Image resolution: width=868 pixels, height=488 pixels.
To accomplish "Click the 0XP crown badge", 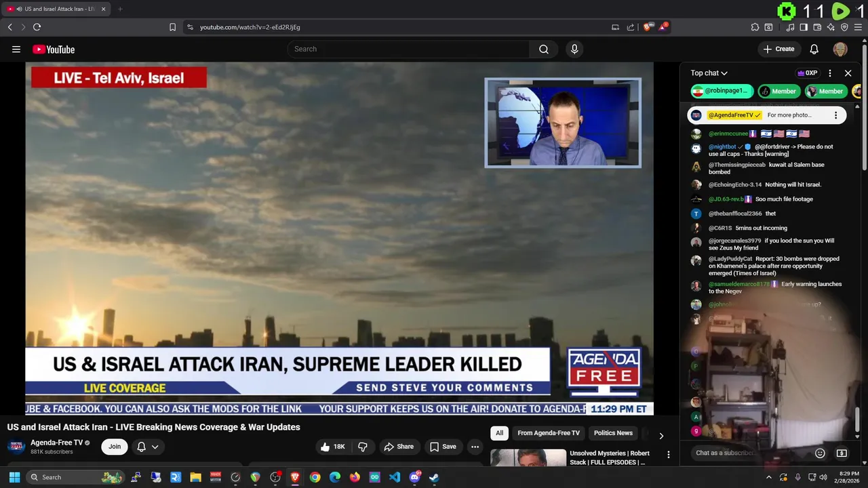I will [x=807, y=73].
